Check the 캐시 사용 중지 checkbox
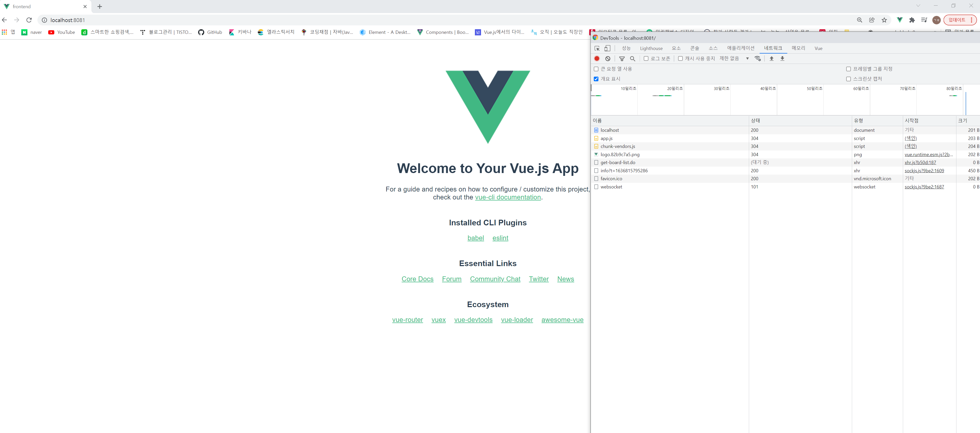Viewport: 980px width, 433px height. (680, 59)
